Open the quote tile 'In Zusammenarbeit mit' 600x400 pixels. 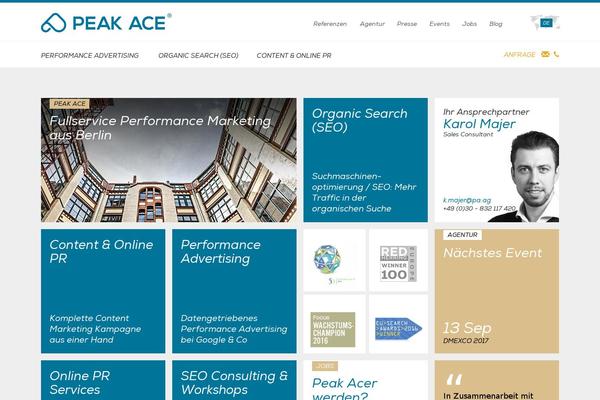point(497,380)
